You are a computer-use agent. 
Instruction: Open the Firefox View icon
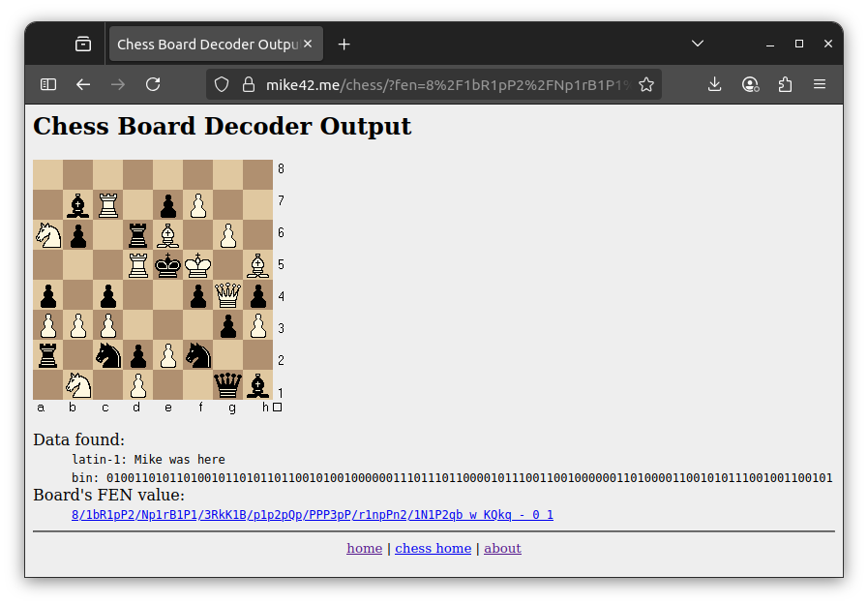coord(83,43)
